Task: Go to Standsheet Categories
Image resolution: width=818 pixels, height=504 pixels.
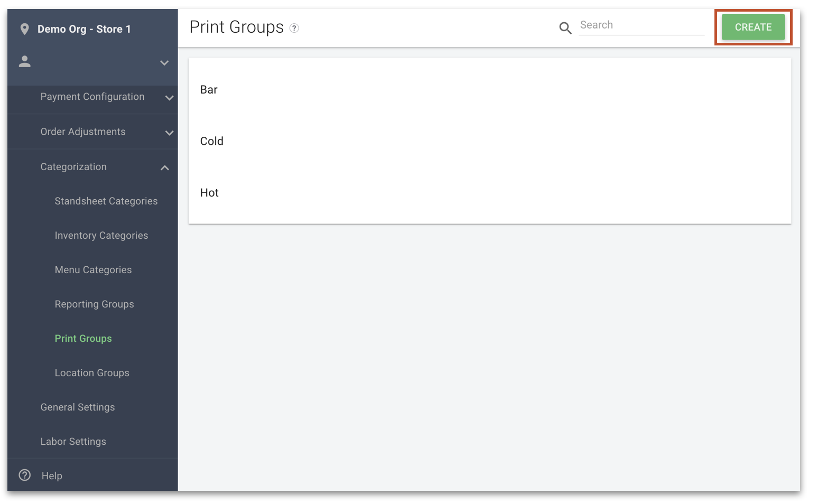Action: point(106,201)
